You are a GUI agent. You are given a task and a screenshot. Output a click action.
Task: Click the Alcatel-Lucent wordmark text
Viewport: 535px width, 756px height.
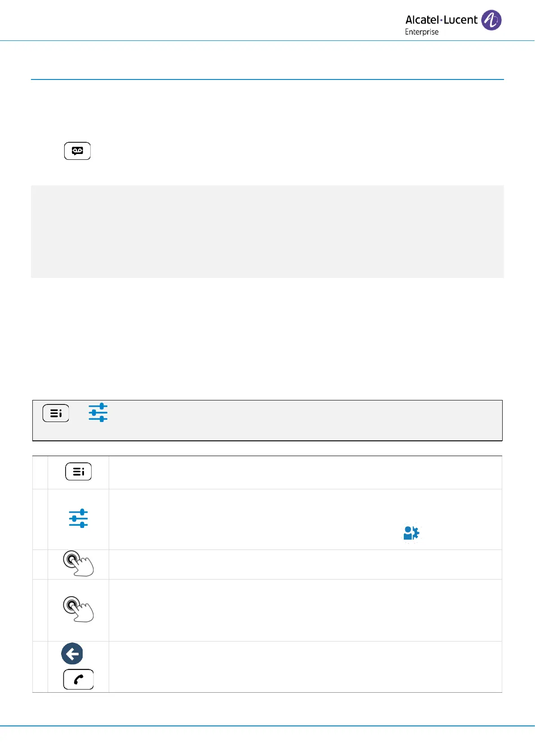point(441,20)
